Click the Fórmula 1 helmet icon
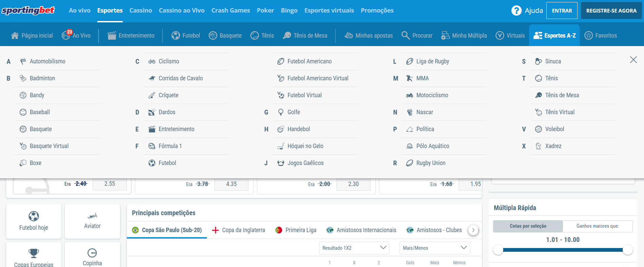This screenshot has width=644, height=267. [152, 146]
